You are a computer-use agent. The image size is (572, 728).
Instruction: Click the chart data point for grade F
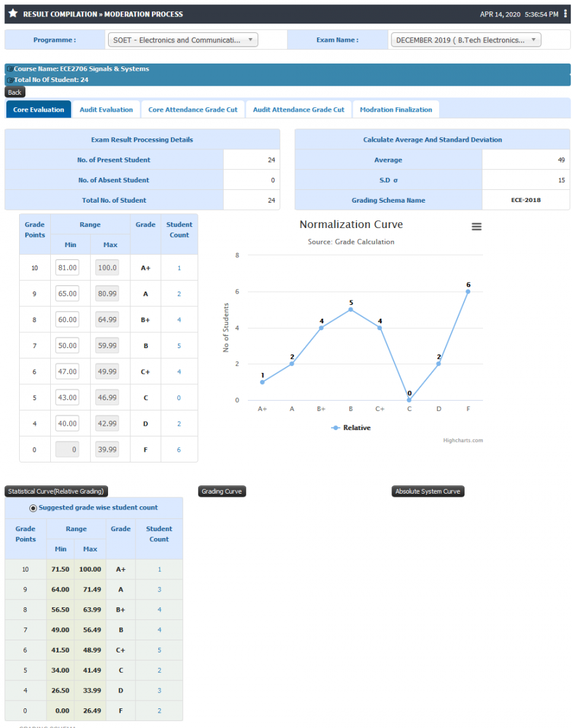pos(468,292)
